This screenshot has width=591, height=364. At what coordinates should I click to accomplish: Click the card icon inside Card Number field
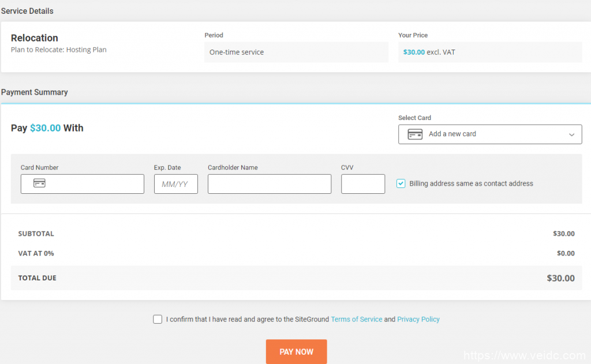[x=39, y=183]
